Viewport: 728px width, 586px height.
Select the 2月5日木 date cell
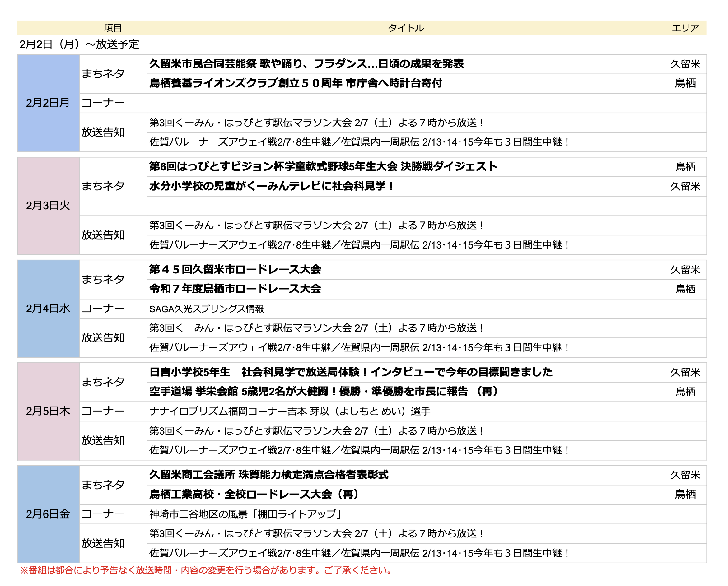tap(48, 411)
